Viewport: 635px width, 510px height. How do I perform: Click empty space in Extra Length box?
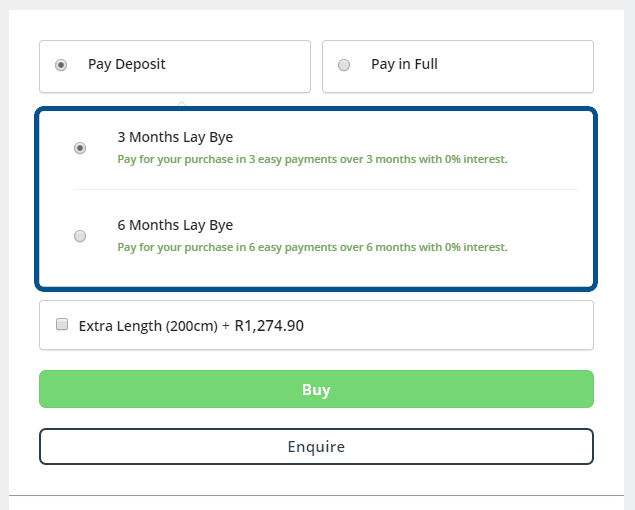click(447, 325)
